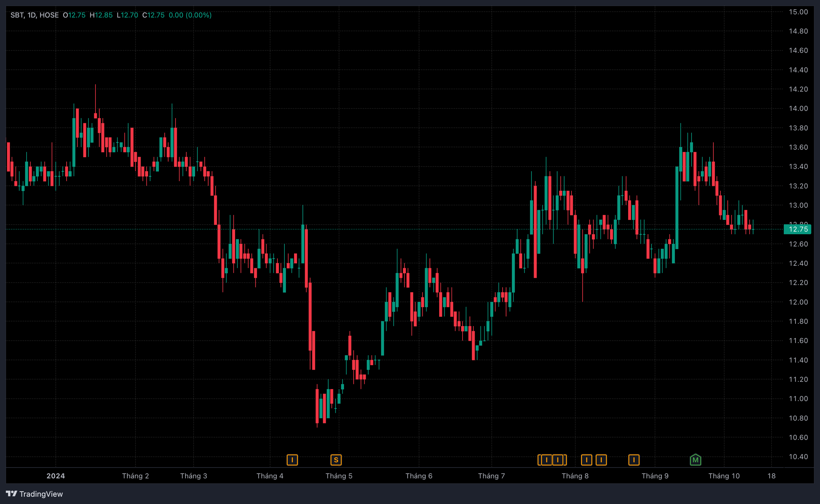Select the close value C12.75
820x504 pixels.
pyautogui.click(x=153, y=15)
